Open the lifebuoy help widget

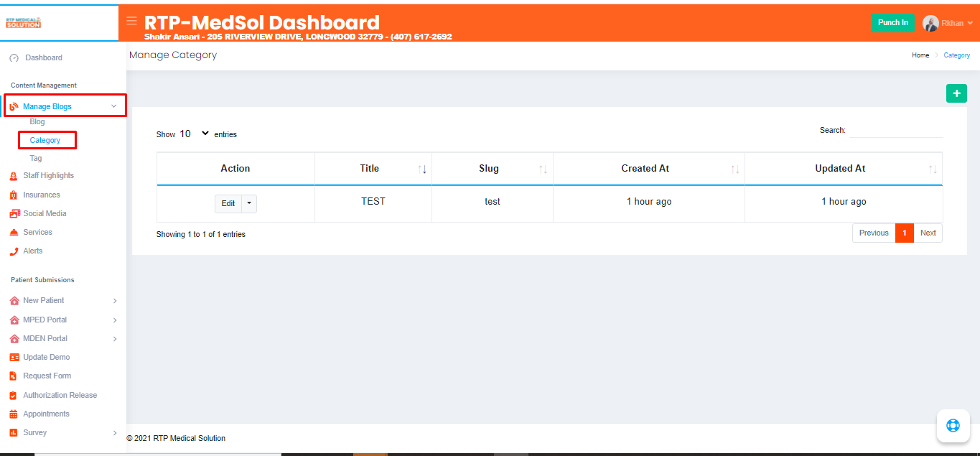click(x=953, y=425)
